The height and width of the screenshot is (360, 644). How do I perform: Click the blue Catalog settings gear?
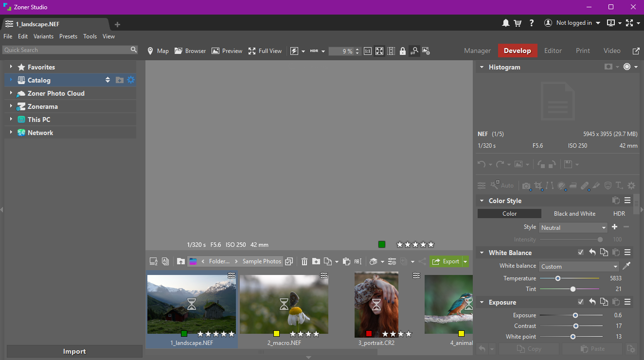[x=131, y=80]
